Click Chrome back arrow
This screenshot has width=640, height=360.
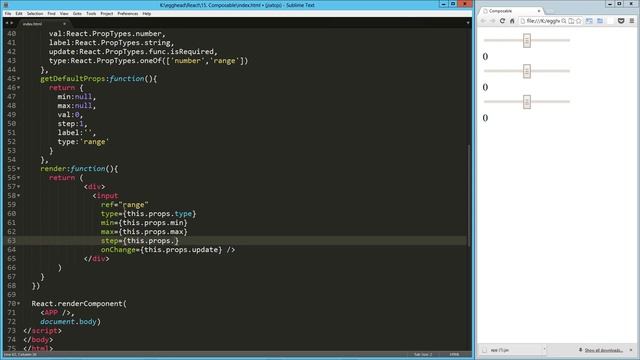coord(484,21)
